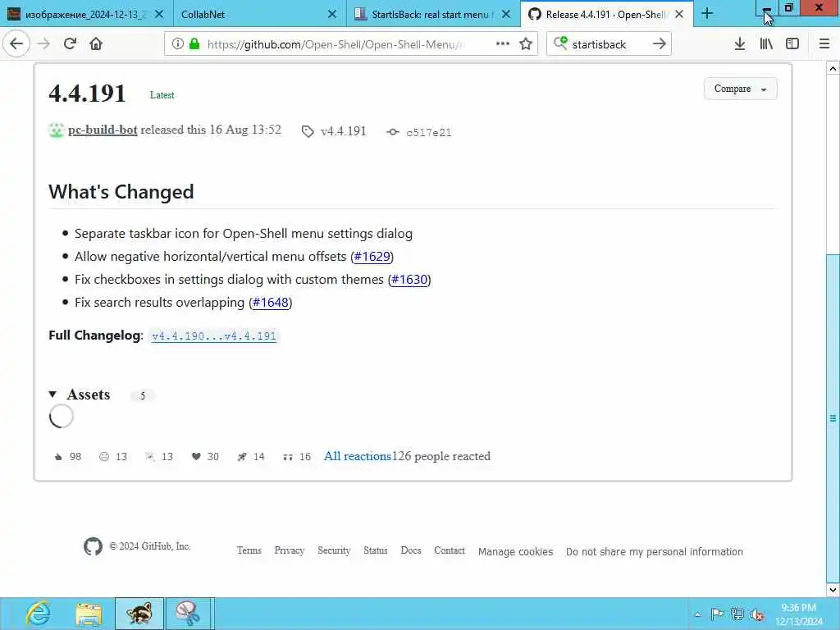
Task: Bookmark this page with the star
Action: tap(526, 44)
